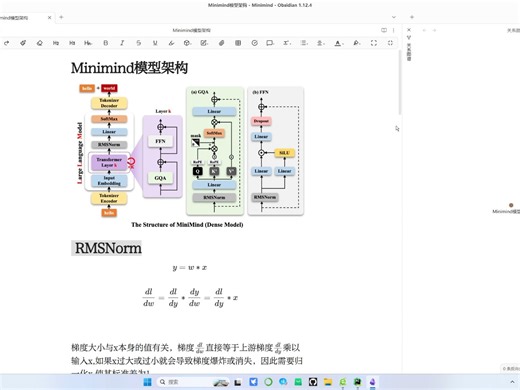Open the callout bubble dropdown
Screen dimensions: 520x390
pyautogui.click(x=270, y=43)
